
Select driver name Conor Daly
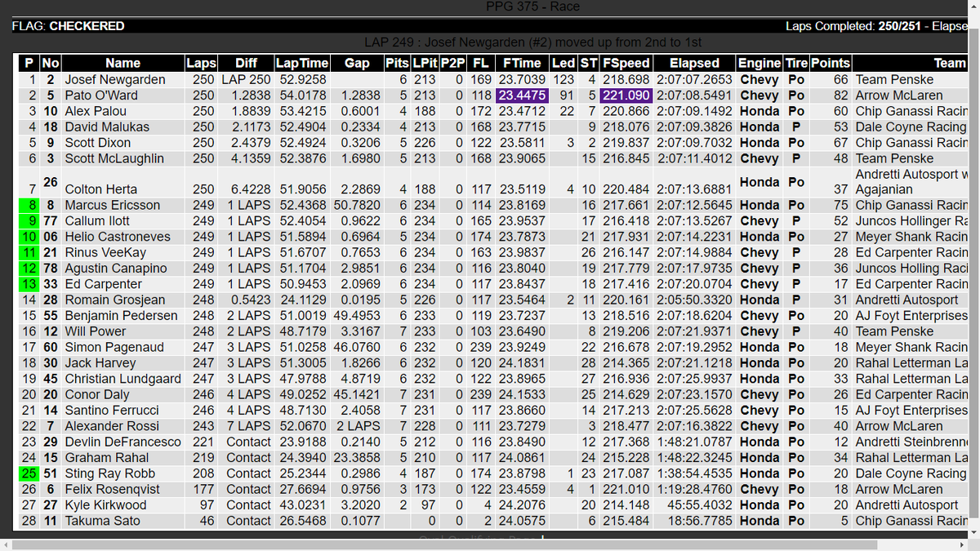tap(97, 394)
